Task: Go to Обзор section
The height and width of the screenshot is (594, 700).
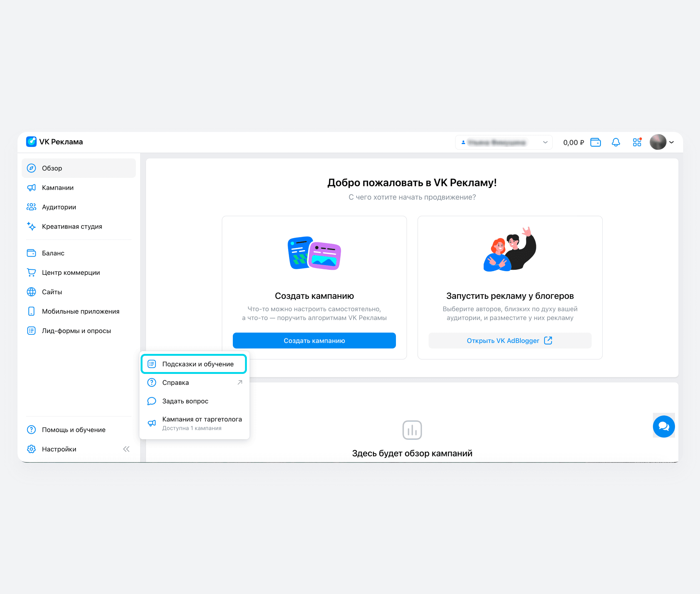Action: click(79, 168)
